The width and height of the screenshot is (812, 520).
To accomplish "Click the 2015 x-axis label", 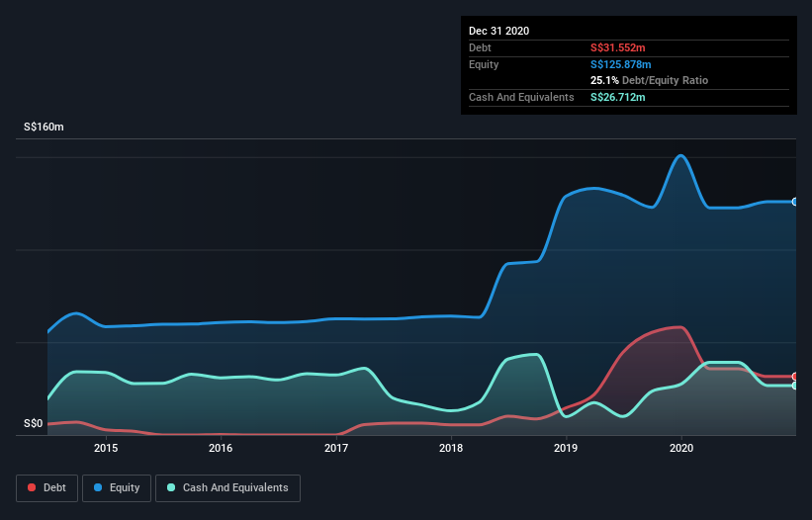I will click(x=106, y=448).
